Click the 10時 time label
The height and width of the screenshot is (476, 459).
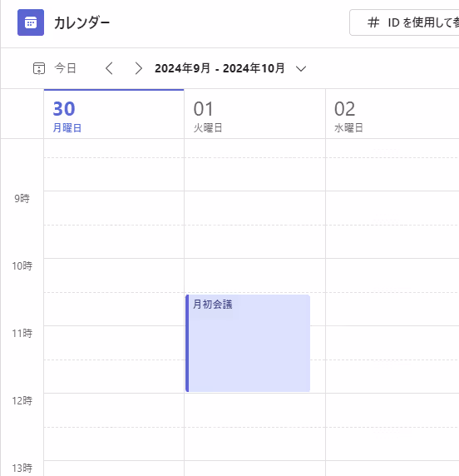click(22, 266)
